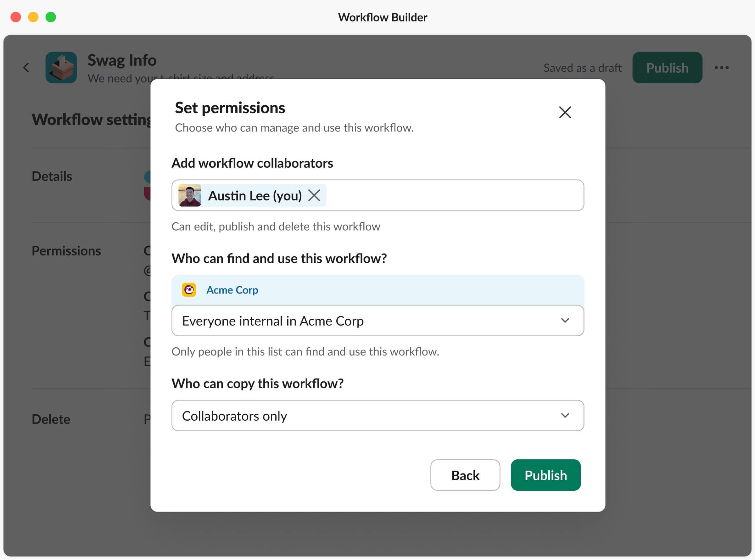Screen dimensions: 755x560
Task: Click the 'Add workflow collaborators' heading
Action: 252,163
